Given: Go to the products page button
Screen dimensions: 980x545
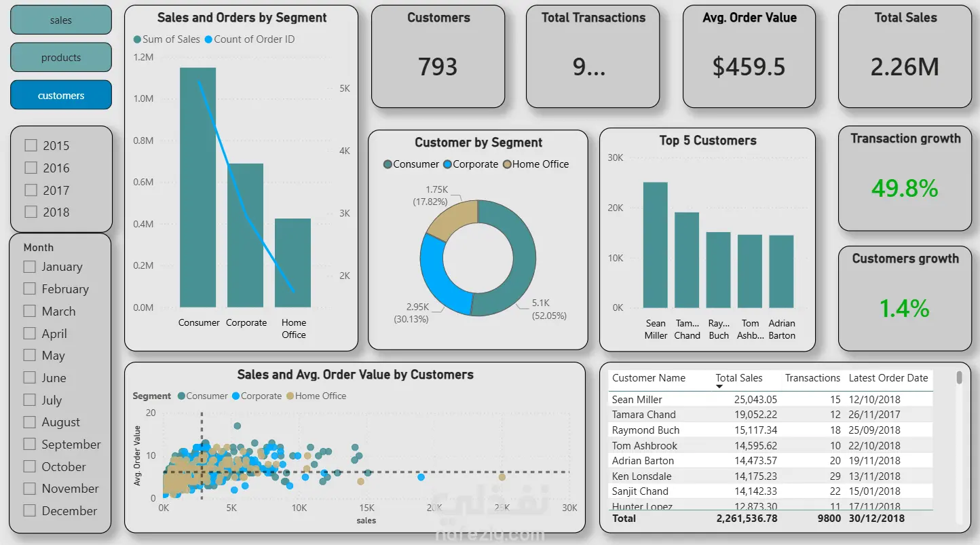Looking at the screenshot, I should (61, 58).
